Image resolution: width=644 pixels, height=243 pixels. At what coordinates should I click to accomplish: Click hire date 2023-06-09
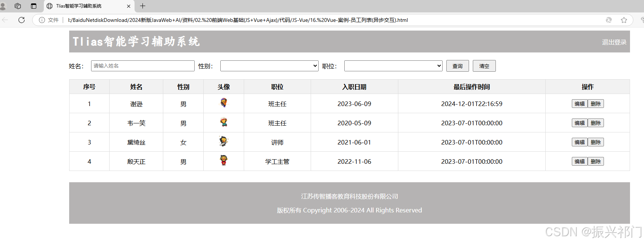[x=355, y=104]
